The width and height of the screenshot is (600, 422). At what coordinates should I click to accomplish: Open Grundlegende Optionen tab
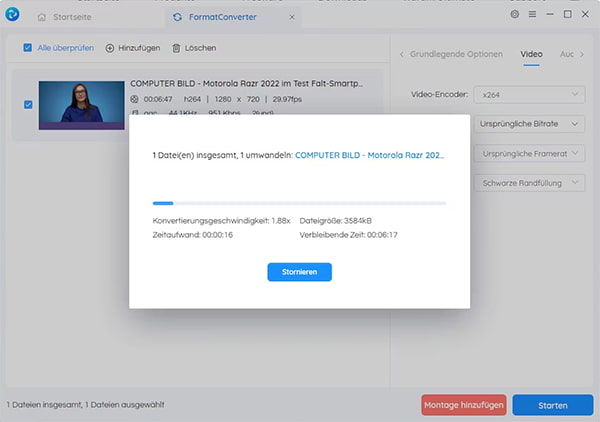pos(456,54)
